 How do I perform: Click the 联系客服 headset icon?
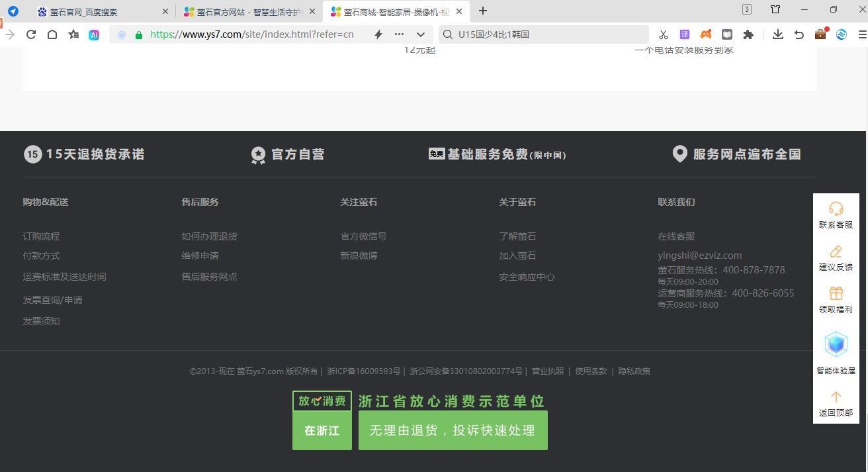(x=836, y=209)
